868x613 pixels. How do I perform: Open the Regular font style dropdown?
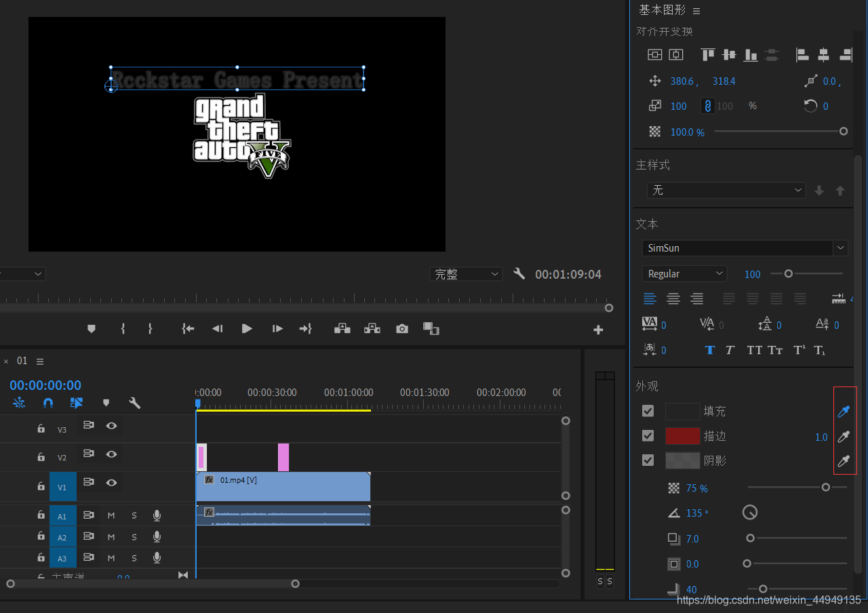click(684, 274)
